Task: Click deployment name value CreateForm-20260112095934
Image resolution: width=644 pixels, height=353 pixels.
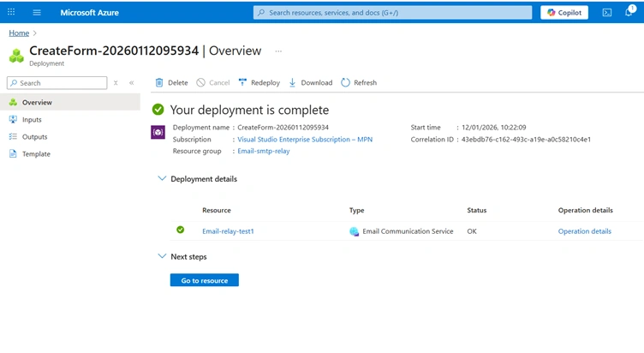Action: (283, 128)
